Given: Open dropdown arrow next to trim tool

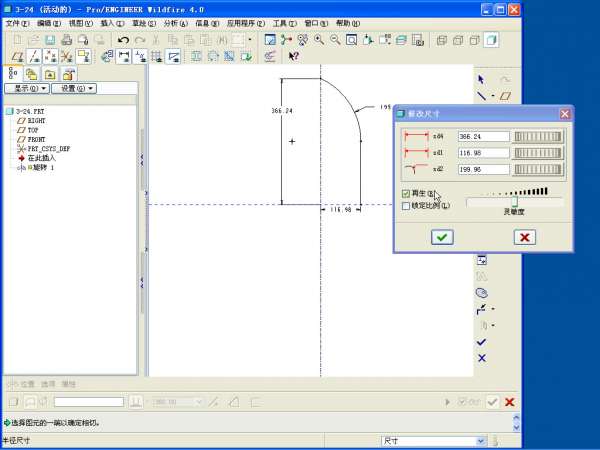Looking at the screenshot, I should pyautogui.click(x=493, y=309).
